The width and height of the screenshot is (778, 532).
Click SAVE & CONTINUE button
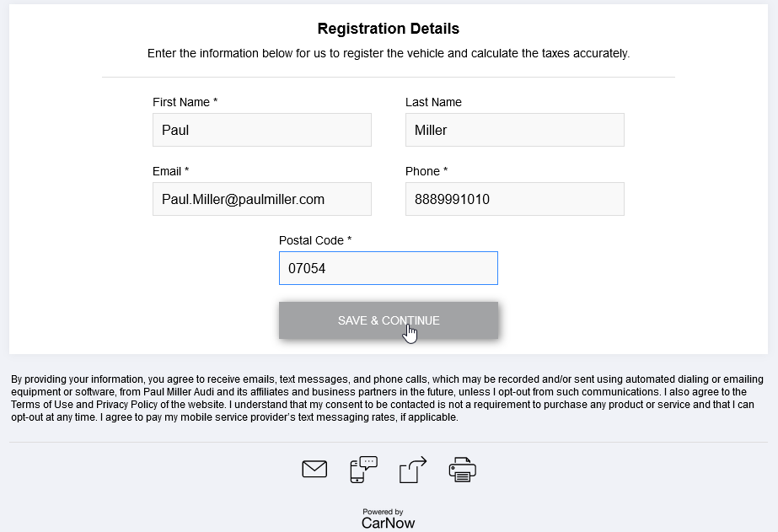click(389, 320)
